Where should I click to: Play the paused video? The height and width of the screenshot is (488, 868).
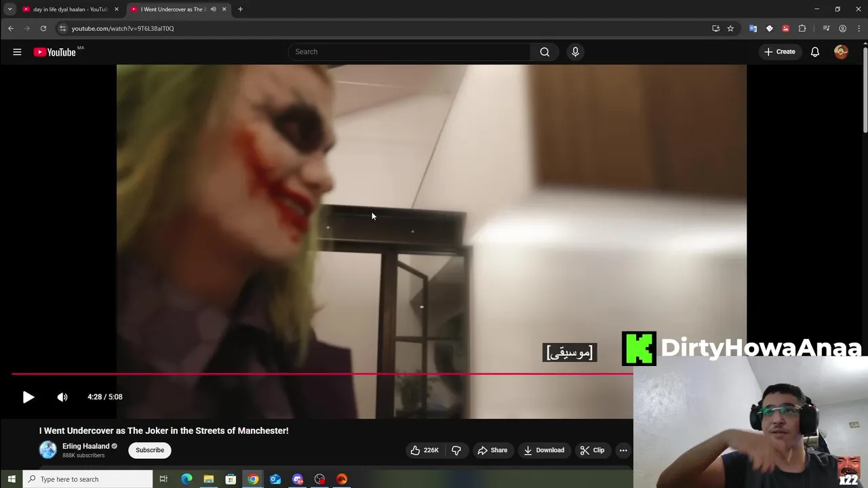click(28, 397)
